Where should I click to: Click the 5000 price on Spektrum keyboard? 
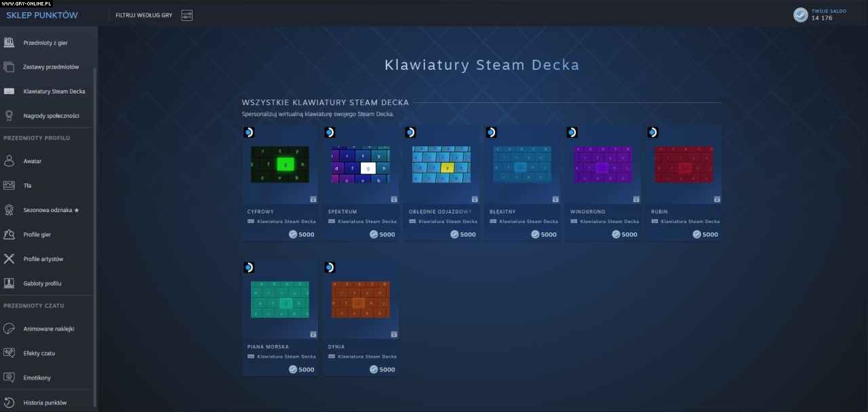pyautogui.click(x=382, y=234)
